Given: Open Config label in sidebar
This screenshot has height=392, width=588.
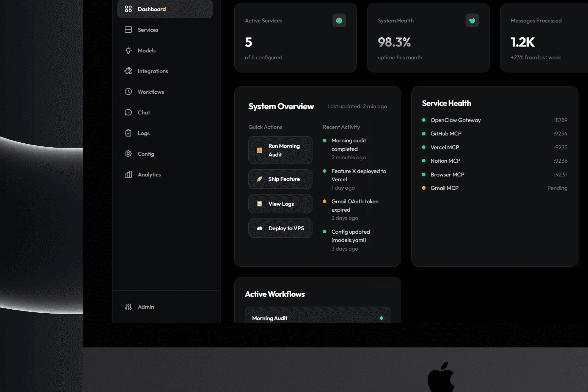Looking at the screenshot, I should click(146, 154).
